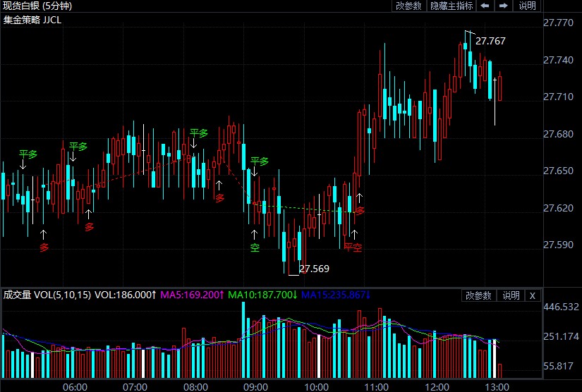This screenshot has width=582, height=392.
Task: Click the 27.767 high price label
Action: coord(490,41)
